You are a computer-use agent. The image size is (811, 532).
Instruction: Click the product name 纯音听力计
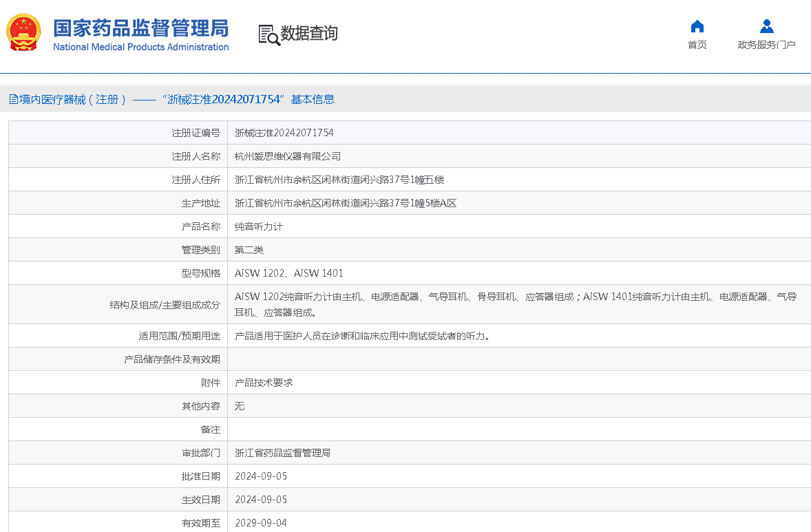pyautogui.click(x=258, y=226)
